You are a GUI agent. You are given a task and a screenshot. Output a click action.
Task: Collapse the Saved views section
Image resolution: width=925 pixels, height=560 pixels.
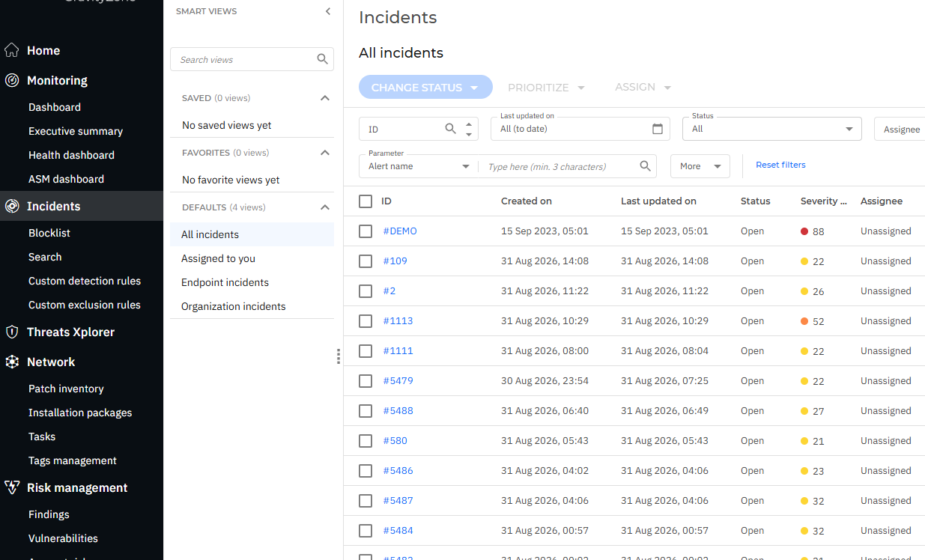tap(325, 98)
